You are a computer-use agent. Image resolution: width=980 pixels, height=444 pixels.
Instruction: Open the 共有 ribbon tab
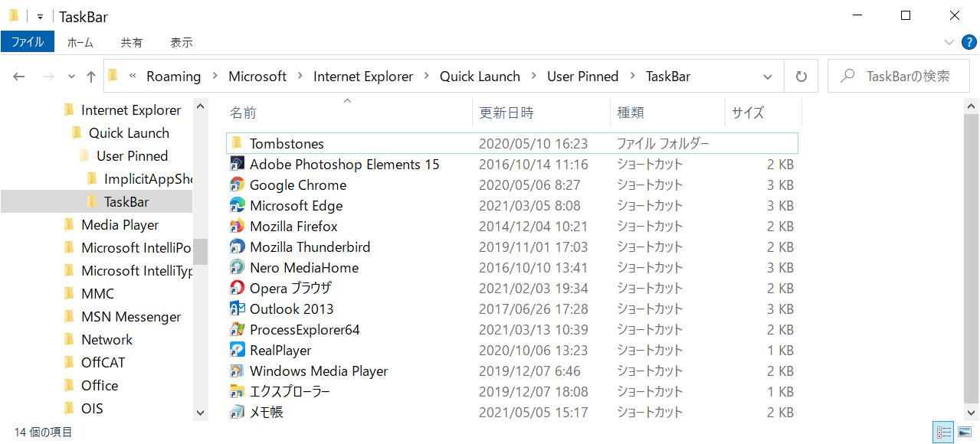point(132,43)
